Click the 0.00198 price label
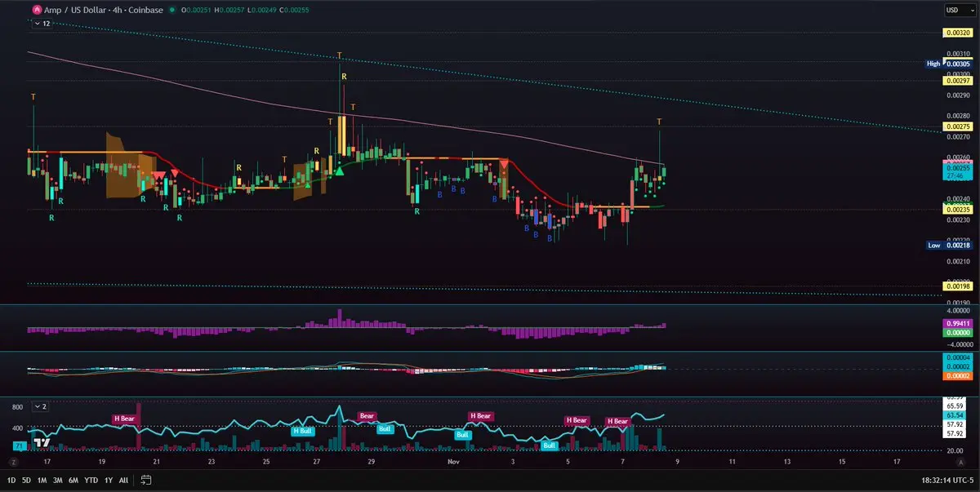980x492 pixels. 957,286
